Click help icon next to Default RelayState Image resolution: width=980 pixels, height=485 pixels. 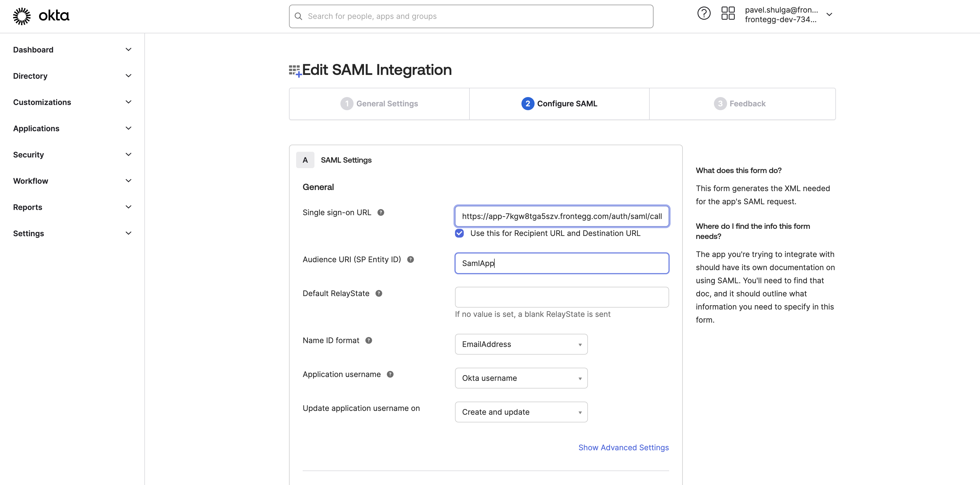pyautogui.click(x=378, y=293)
